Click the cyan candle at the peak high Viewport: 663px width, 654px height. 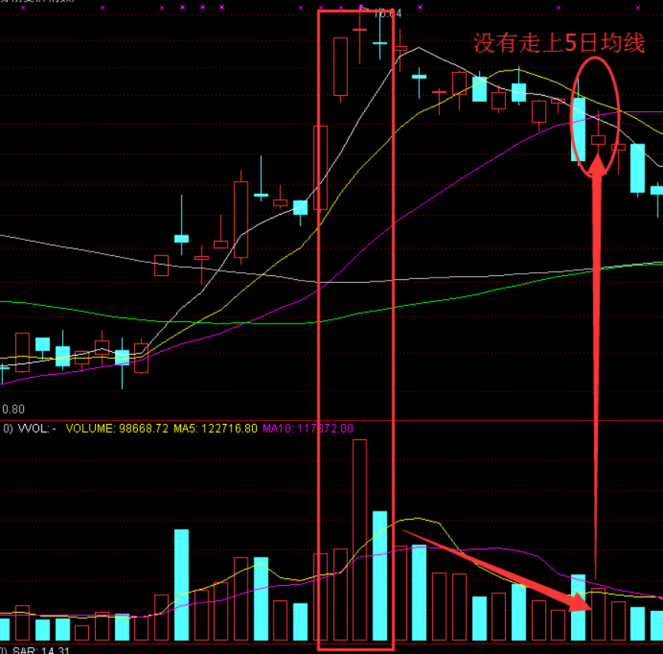(x=380, y=44)
